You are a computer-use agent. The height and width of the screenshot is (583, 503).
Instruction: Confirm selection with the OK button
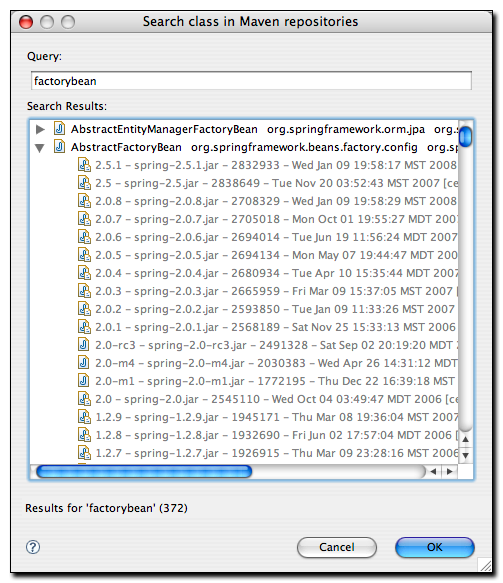pyautogui.click(x=435, y=547)
